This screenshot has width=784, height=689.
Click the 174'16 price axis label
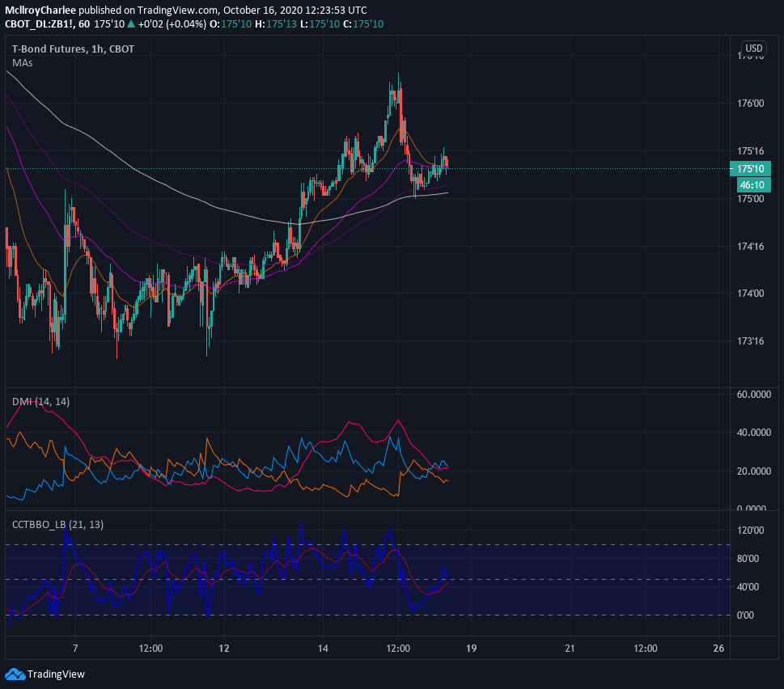tap(751, 247)
